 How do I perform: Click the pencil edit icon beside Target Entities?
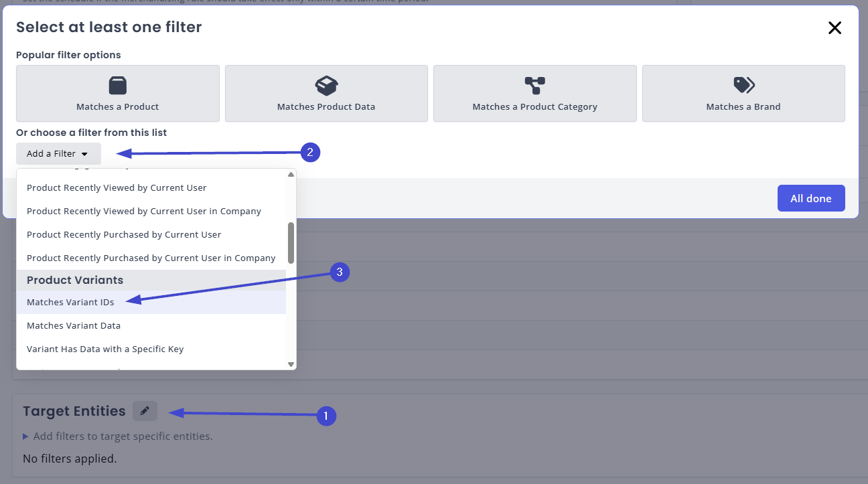tap(145, 410)
